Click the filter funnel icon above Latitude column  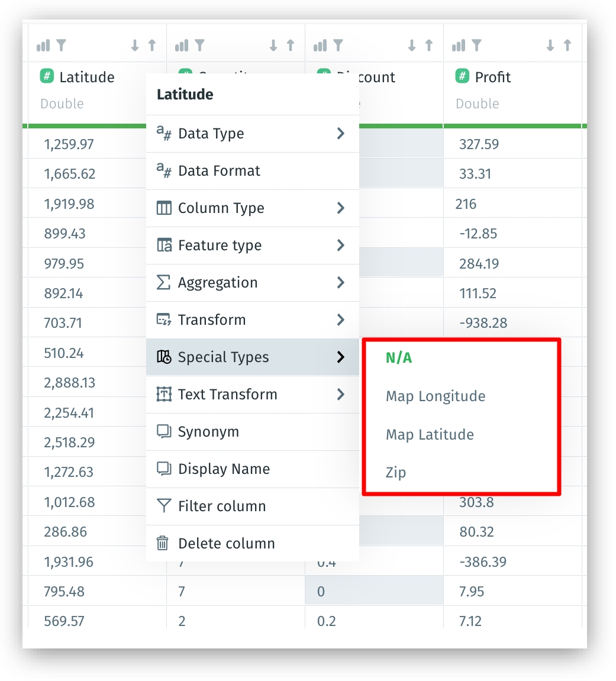[x=61, y=46]
